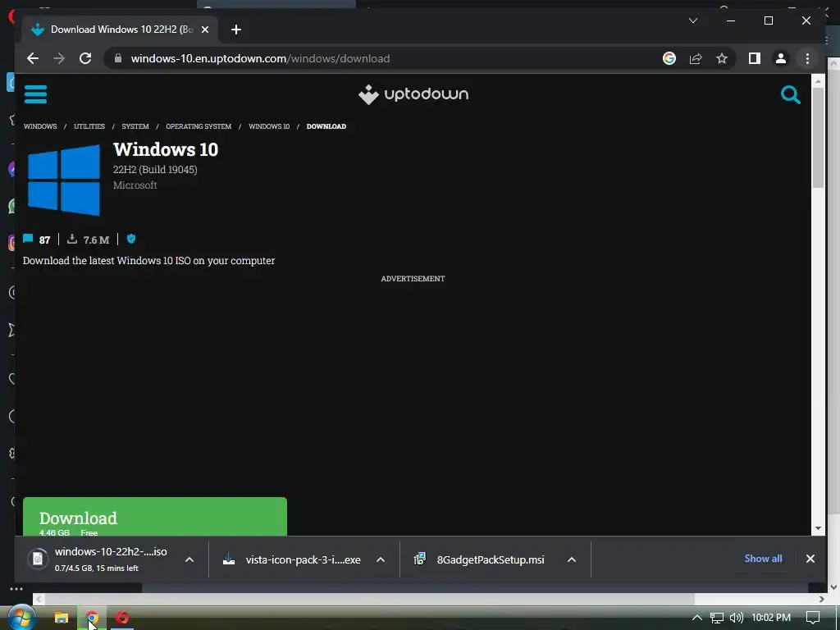Open File Explorer from the taskbar

[62, 618]
